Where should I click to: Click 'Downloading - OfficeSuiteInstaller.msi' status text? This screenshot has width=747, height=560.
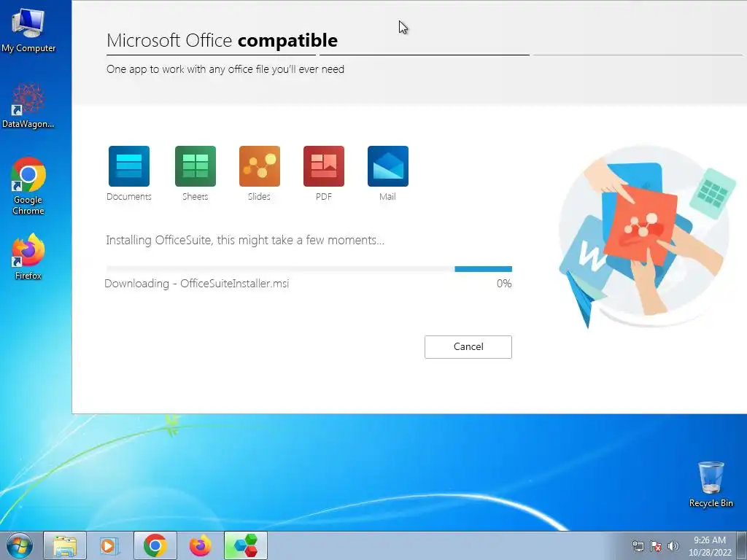click(197, 284)
